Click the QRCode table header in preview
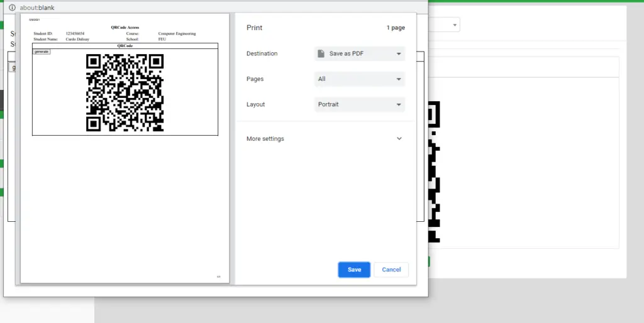This screenshot has height=323, width=644. [x=125, y=45]
